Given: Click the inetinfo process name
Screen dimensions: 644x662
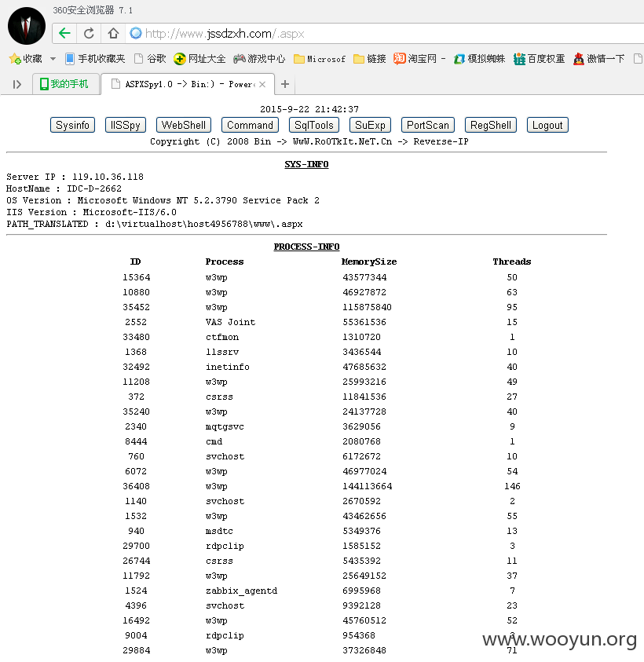Looking at the screenshot, I should click(x=228, y=367).
